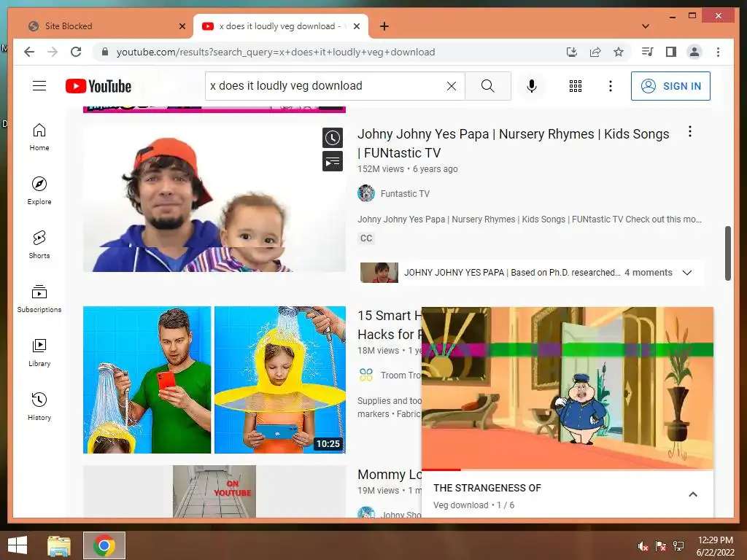
Task: Reload the page in Chrome
Action: [76, 52]
